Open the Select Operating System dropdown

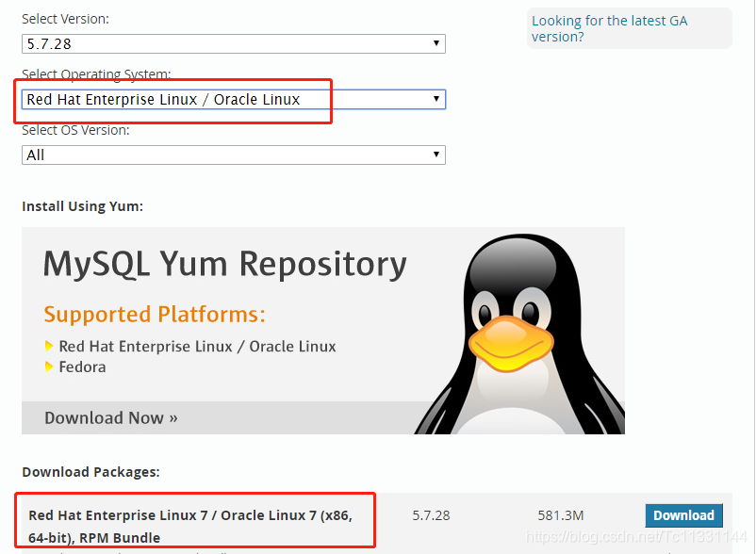234,99
